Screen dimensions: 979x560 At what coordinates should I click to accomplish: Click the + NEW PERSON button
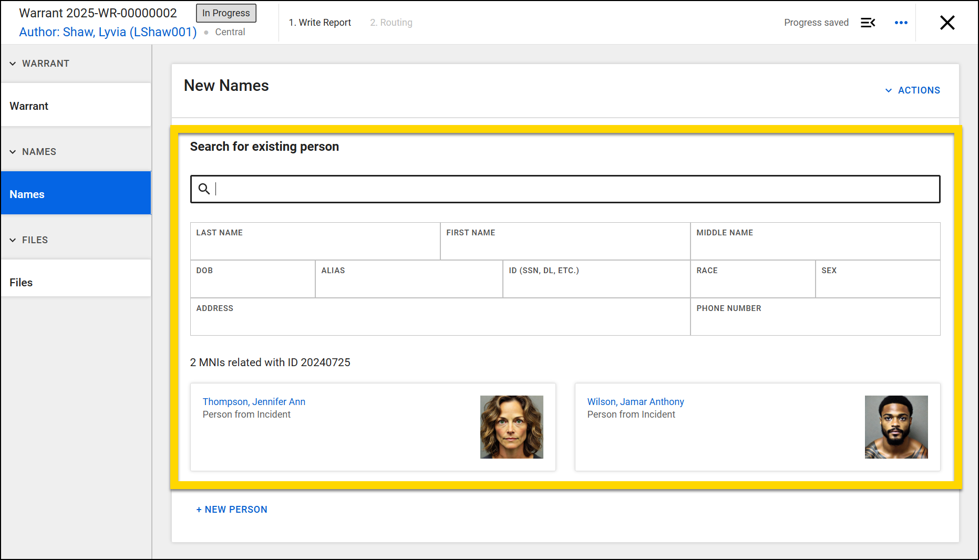click(x=232, y=509)
